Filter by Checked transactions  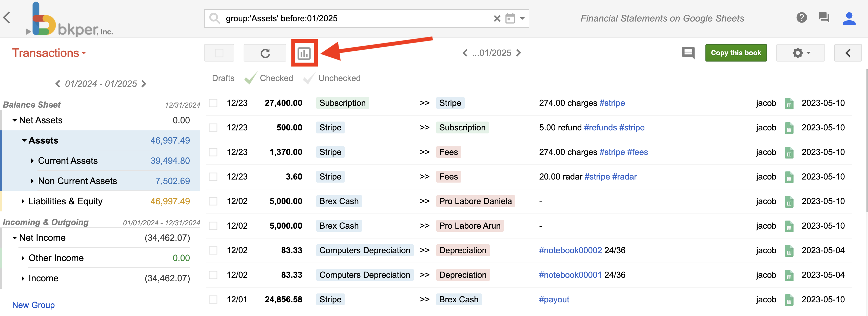click(276, 78)
